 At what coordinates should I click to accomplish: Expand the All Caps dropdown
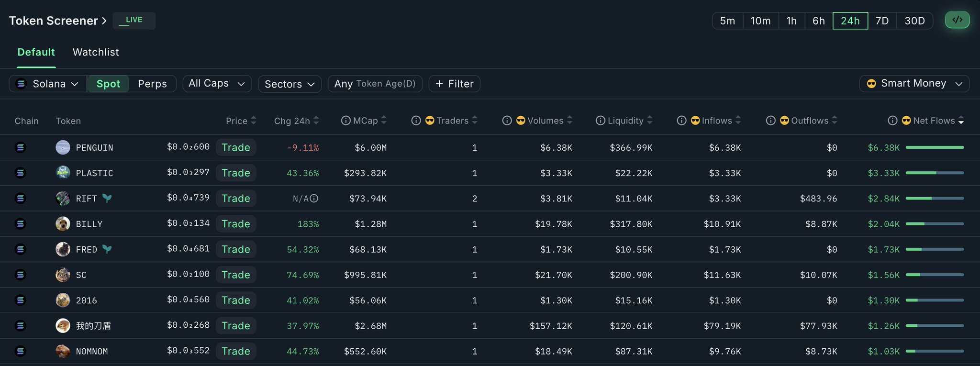point(217,83)
